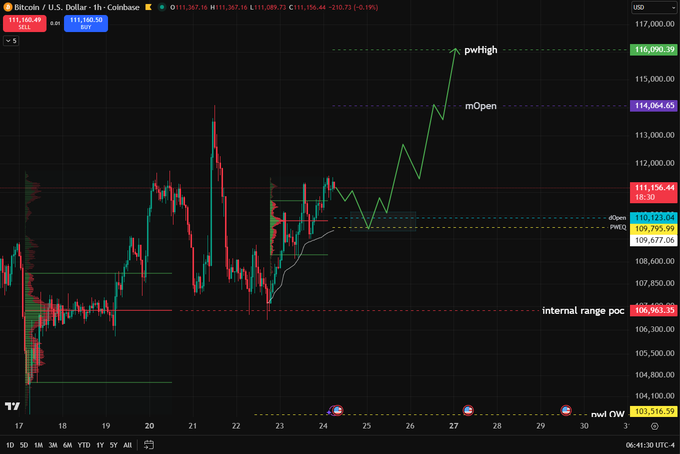Viewport: 680px width, 454px height.
Task: Click the white 109,677.06 price label
Action: coord(654,240)
